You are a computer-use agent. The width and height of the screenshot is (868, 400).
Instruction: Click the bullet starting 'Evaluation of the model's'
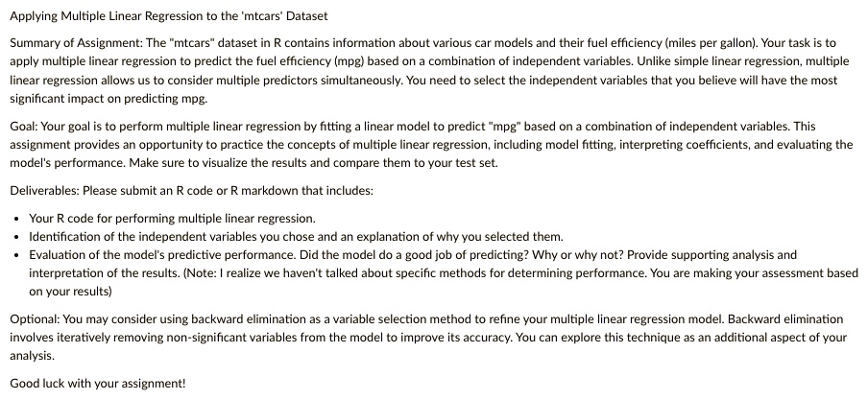(444, 273)
